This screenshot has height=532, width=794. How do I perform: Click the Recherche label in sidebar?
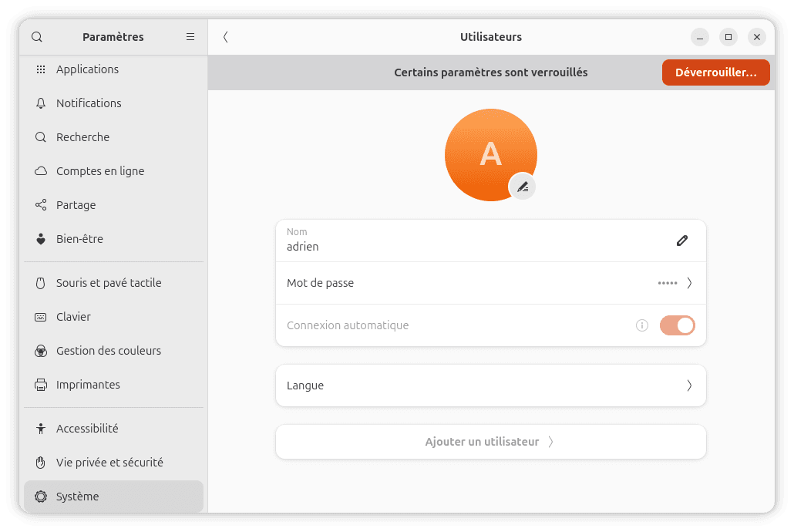click(82, 137)
